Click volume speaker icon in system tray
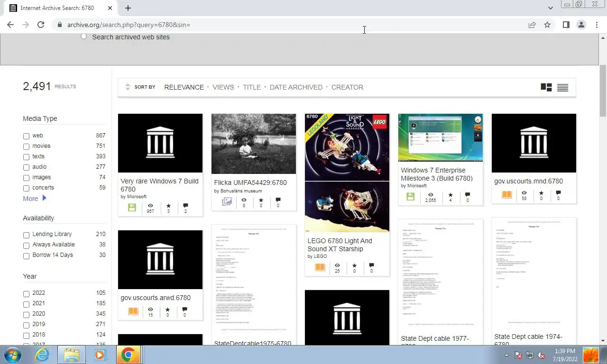This screenshot has width=607, height=364. pos(541,355)
